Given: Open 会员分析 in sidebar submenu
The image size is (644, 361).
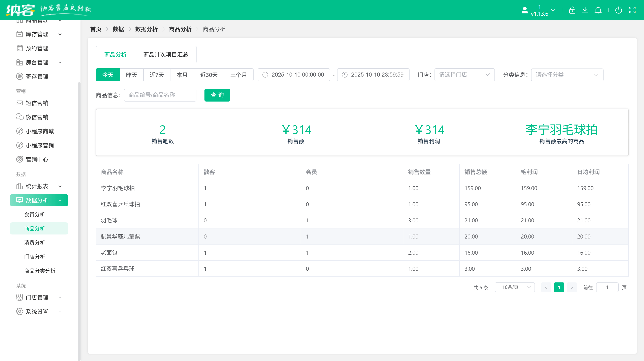Looking at the screenshot, I should [34, 214].
